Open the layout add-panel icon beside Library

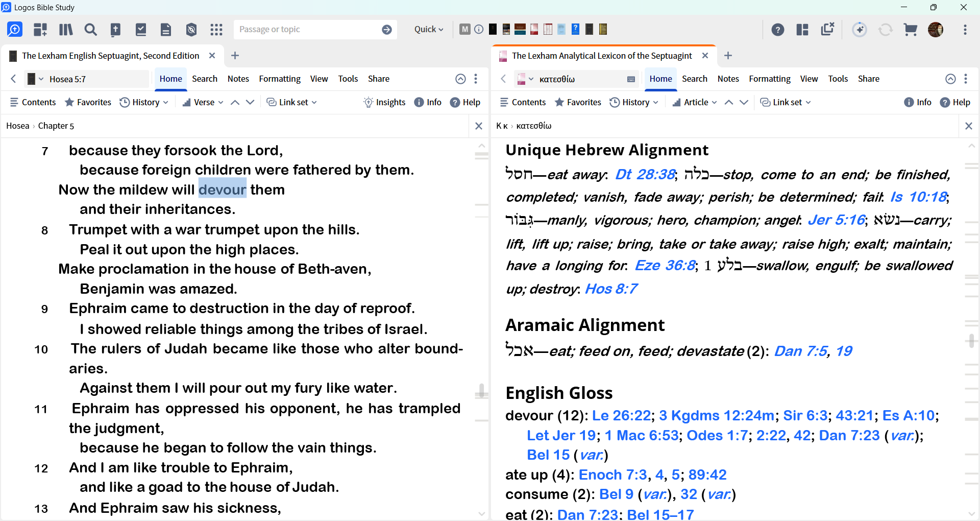click(x=40, y=30)
